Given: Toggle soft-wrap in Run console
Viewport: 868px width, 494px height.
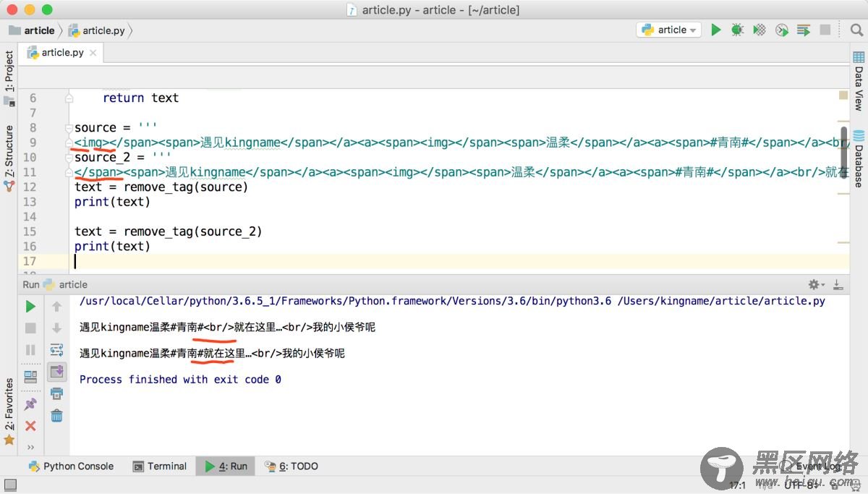Looking at the screenshot, I should [x=56, y=350].
